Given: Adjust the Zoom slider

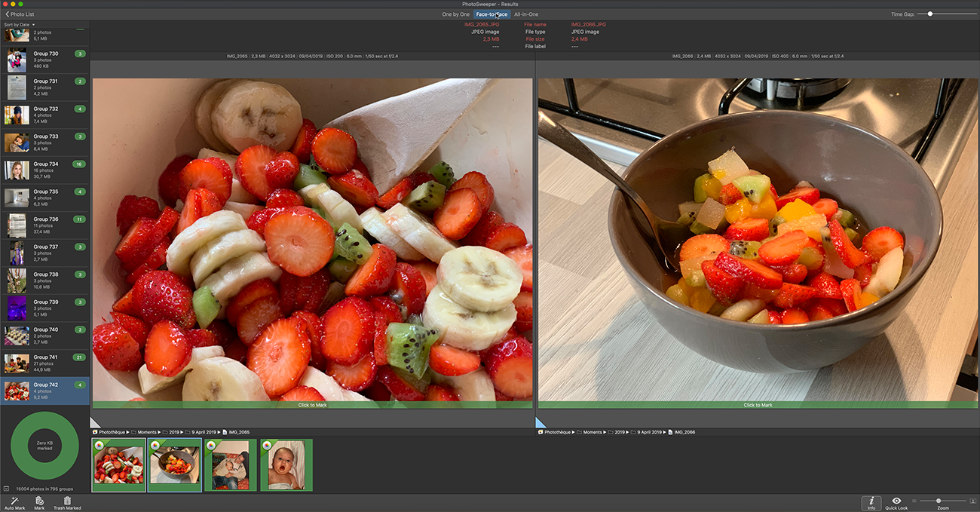Looking at the screenshot, I should (943, 501).
